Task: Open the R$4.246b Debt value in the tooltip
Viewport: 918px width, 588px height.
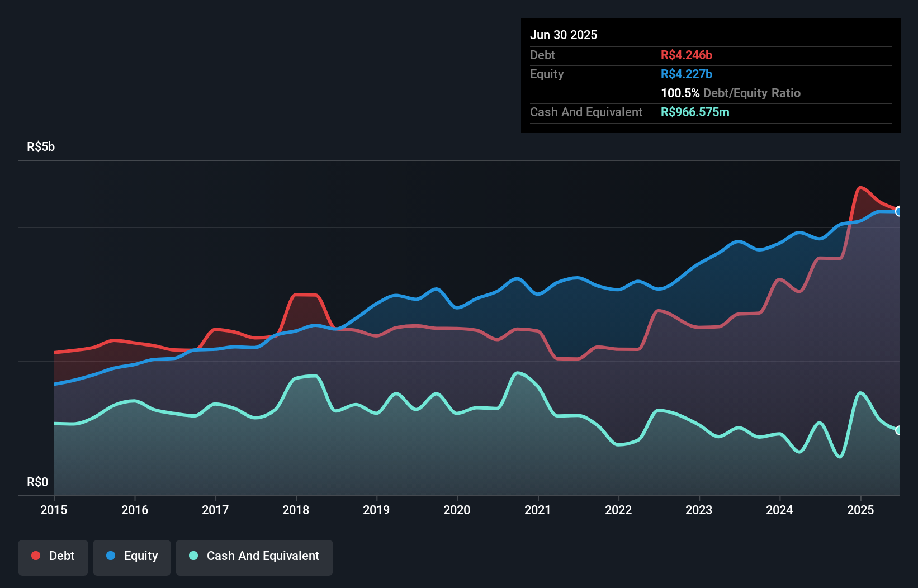Action: (x=686, y=55)
